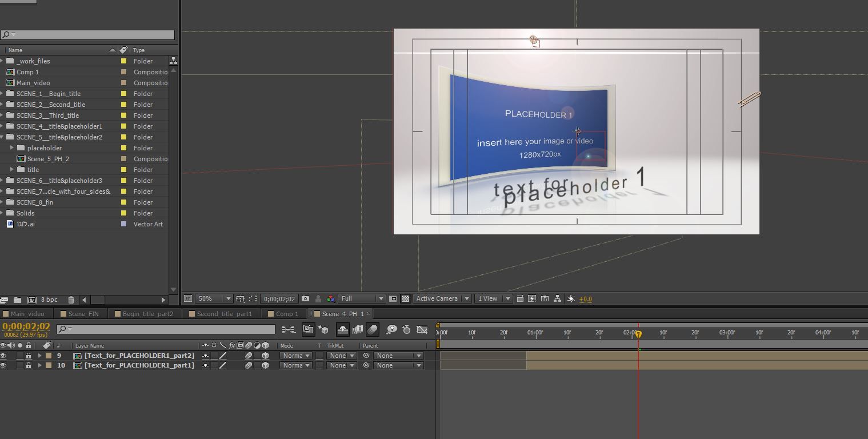Click the Show Channel RGB circles icon
This screenshot has height=439, width=868.
(x=331, y=299)
